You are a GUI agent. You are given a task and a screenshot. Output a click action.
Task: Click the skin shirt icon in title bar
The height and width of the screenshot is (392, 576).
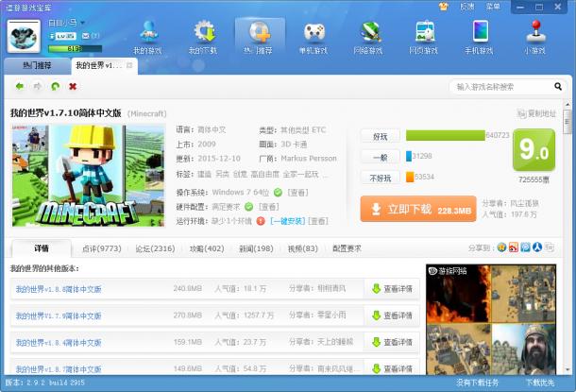click(x=444, y=7)
